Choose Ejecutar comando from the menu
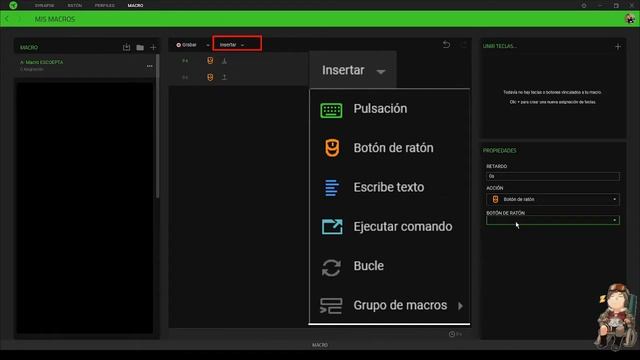 coord(389,227)
